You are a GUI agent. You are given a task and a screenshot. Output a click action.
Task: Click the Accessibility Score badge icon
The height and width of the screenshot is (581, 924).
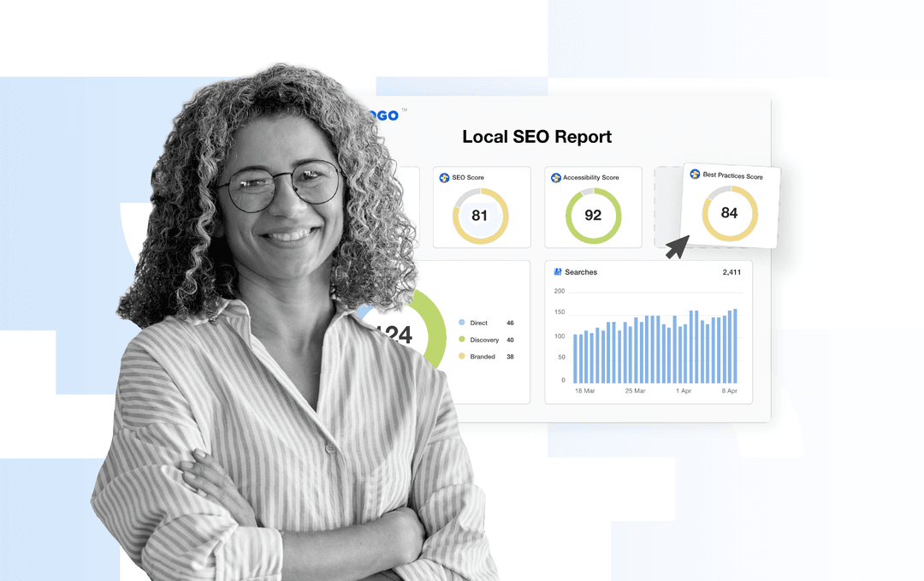click(x=554, y=177)
